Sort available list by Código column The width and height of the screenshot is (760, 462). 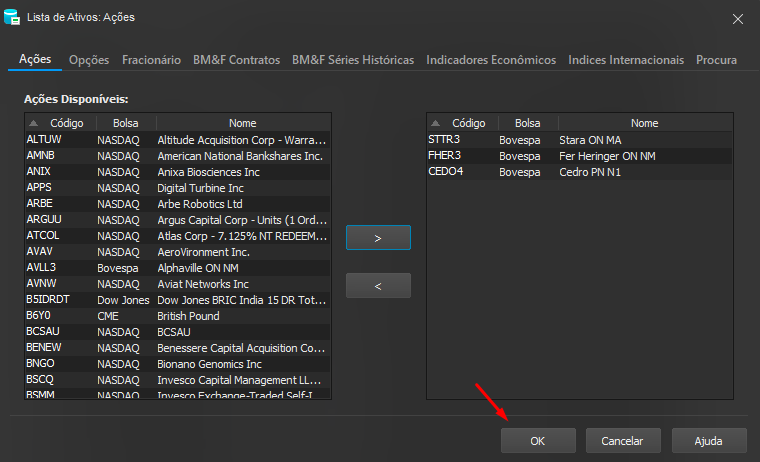pyautogui.click(x=61, y=123)
